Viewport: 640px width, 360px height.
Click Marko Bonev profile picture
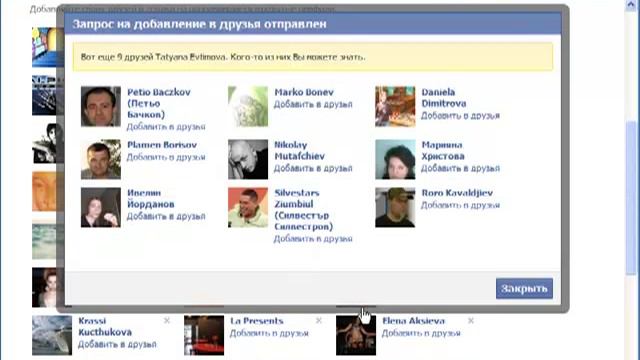pos(248,106)
